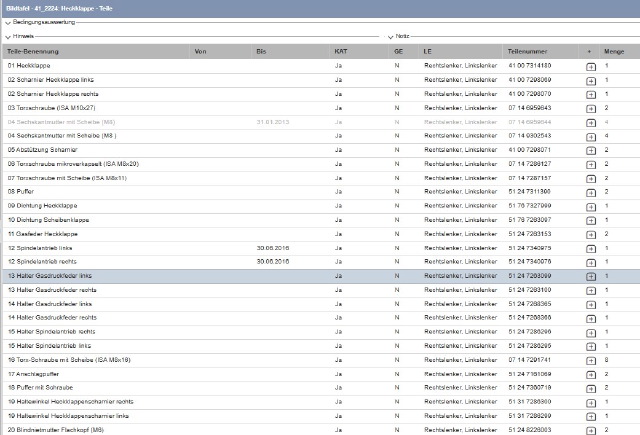The image size is (640, 435).
Task: Click add icon for 15 Halter Spindelantrieb links
Action: [591, 347]
